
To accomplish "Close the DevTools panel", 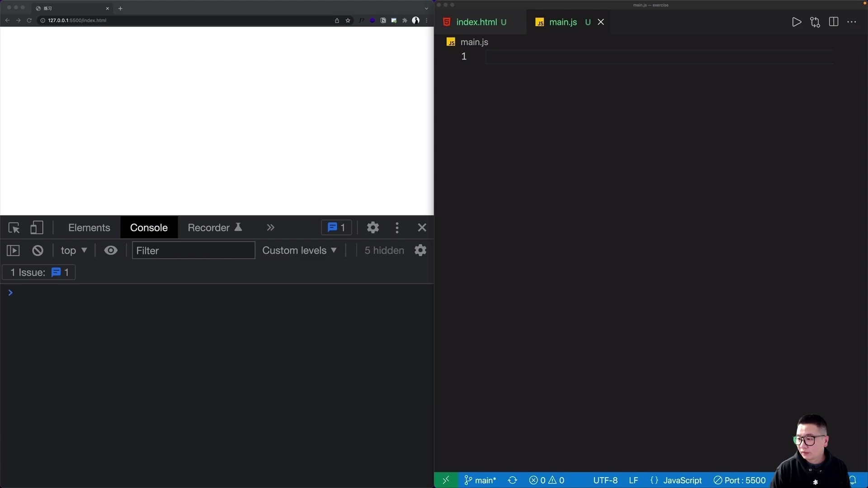I will point(422,228).
